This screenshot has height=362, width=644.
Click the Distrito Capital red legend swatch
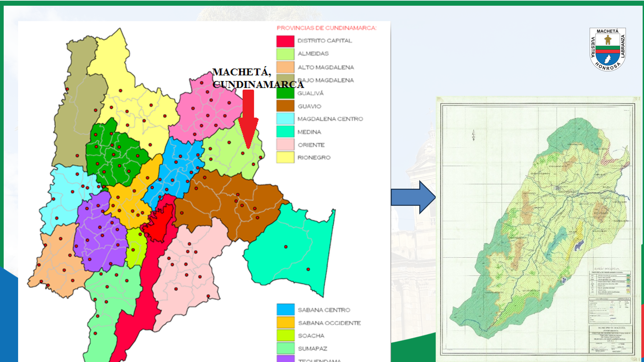(285, 41)
